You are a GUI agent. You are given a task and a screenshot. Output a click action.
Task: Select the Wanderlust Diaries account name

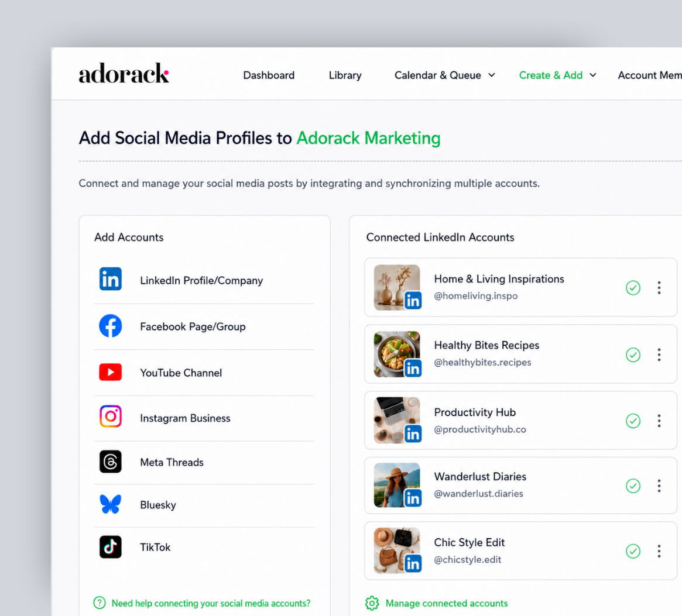(480, 476)
